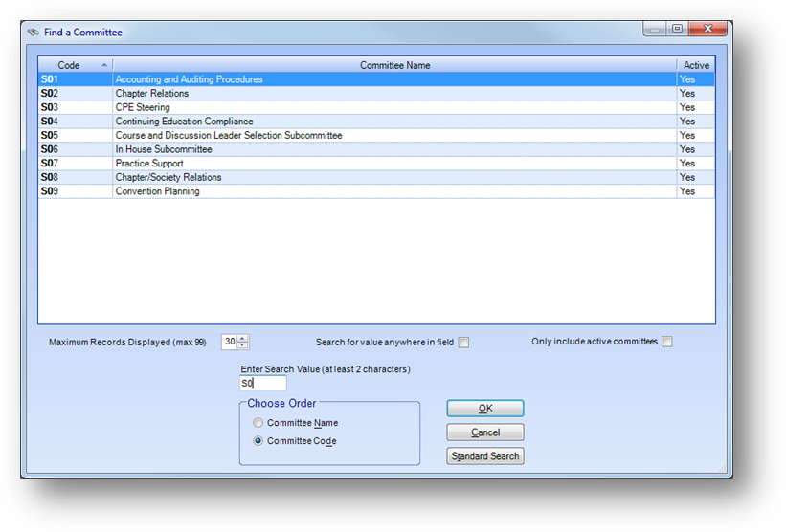
Task: Select the S06 code cell
Action: (76, 149)
